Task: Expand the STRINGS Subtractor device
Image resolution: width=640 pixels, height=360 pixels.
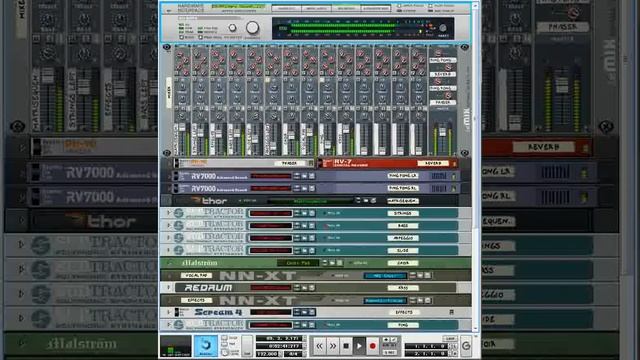Action: tap(169, 213)
